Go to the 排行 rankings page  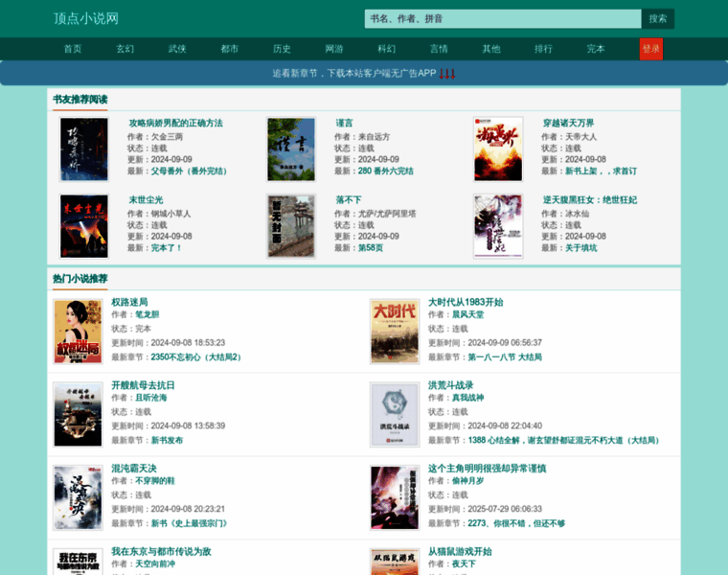point(543,49)
